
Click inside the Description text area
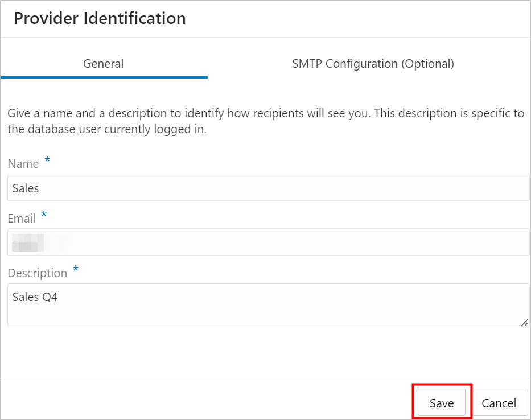click(x=228, y=302)
